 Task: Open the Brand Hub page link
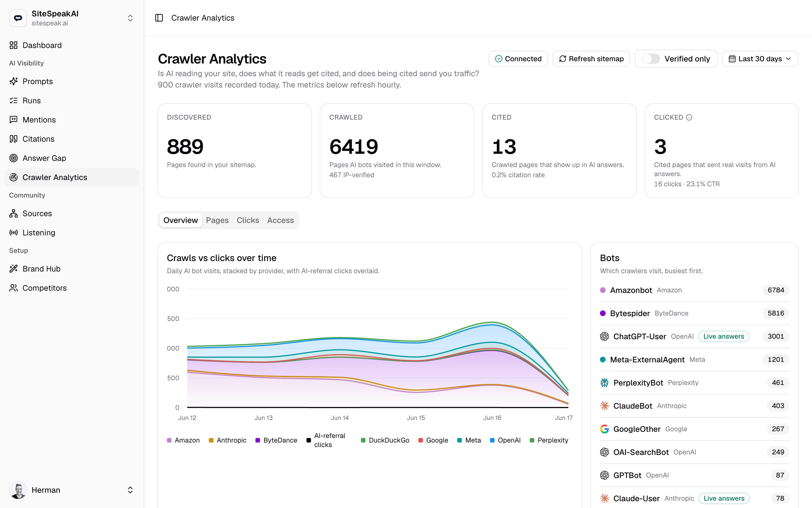point(72,269)
